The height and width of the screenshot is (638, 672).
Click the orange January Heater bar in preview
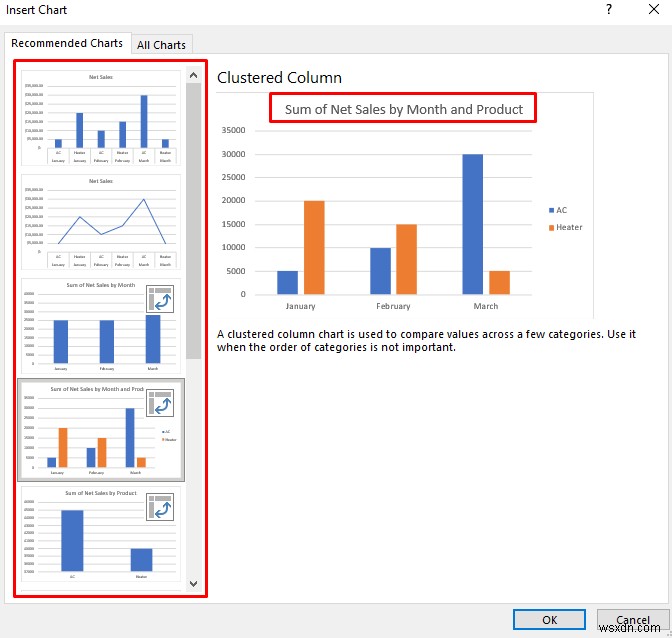[x=314, y=247]
